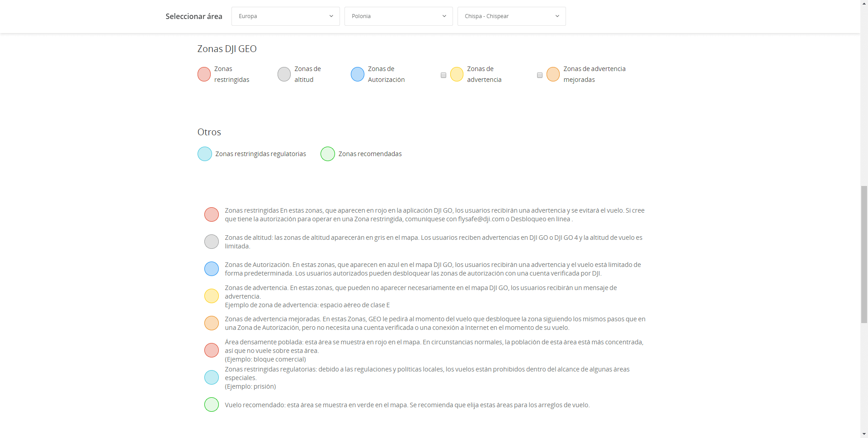The width and height of the screenshot is (868, 438).
Task: Click the flysafe@dji.com email address
Action: pyautogui.click(x=481, y=219)
